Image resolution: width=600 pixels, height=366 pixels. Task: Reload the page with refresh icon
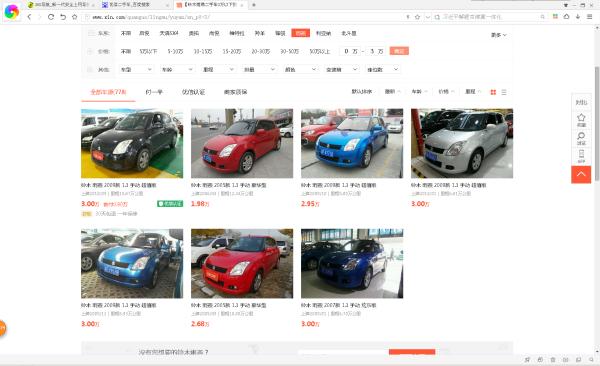tap(51, 17)
